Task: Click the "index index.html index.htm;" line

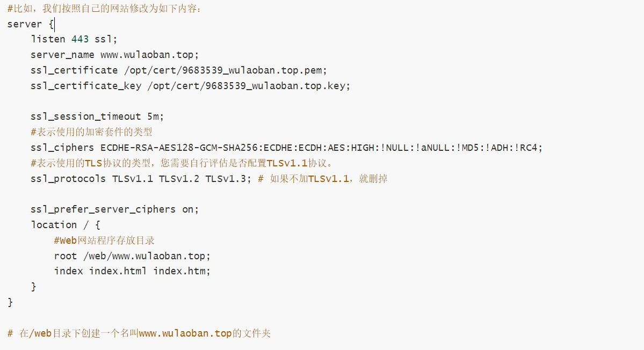Action: 132,271
